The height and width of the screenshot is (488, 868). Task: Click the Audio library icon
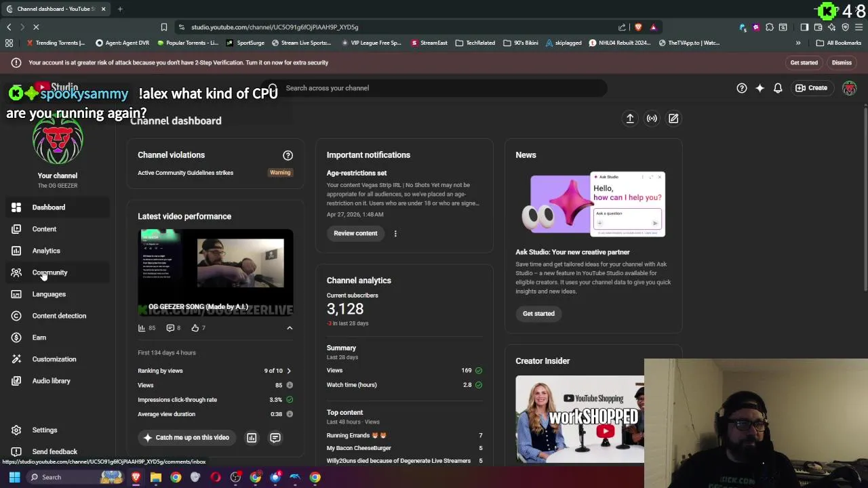click(16, 381)
